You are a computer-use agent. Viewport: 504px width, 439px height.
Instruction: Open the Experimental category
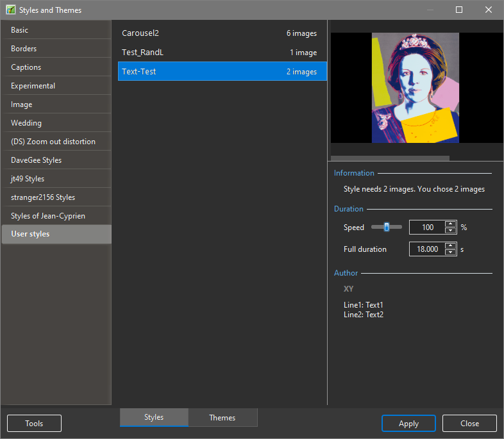click(x=56, y=86)
